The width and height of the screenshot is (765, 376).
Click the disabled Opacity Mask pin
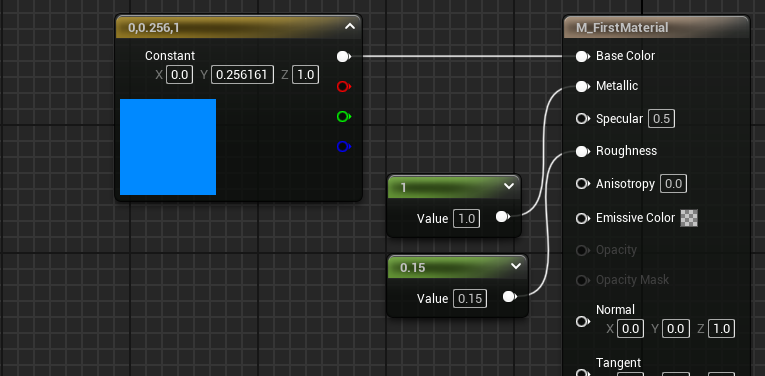tap(583, 280)
